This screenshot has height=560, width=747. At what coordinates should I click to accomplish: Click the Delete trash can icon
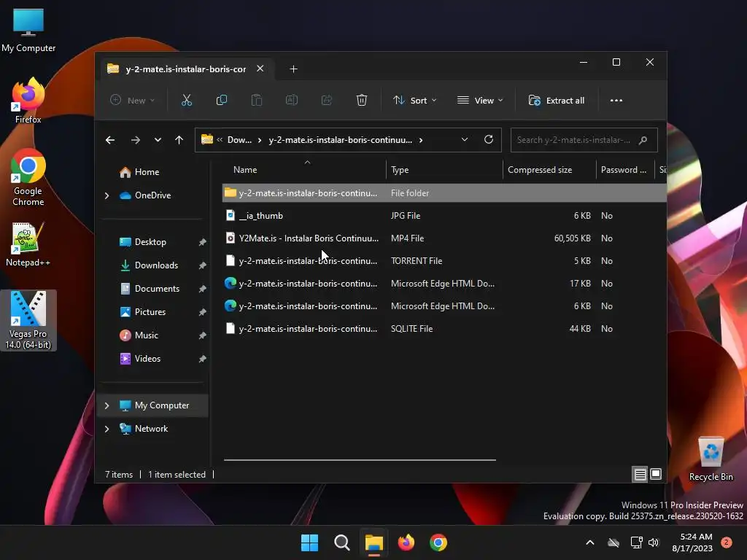click(362, 101)
